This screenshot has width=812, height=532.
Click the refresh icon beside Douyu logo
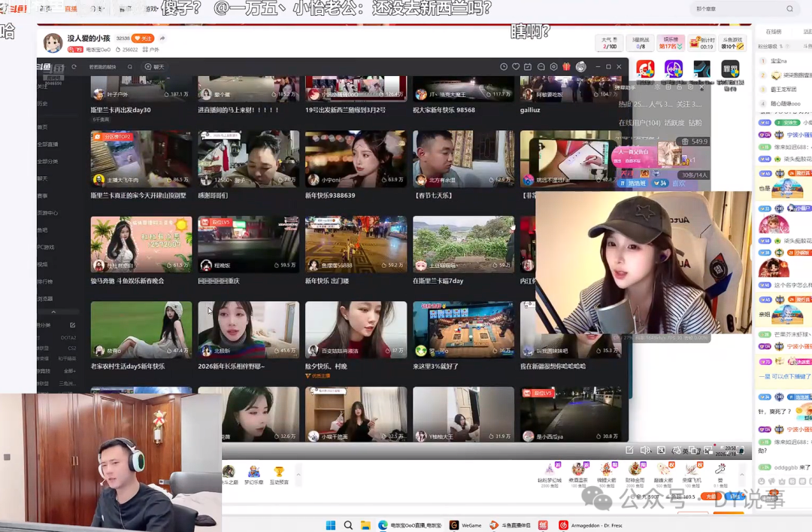coord(74,67)
